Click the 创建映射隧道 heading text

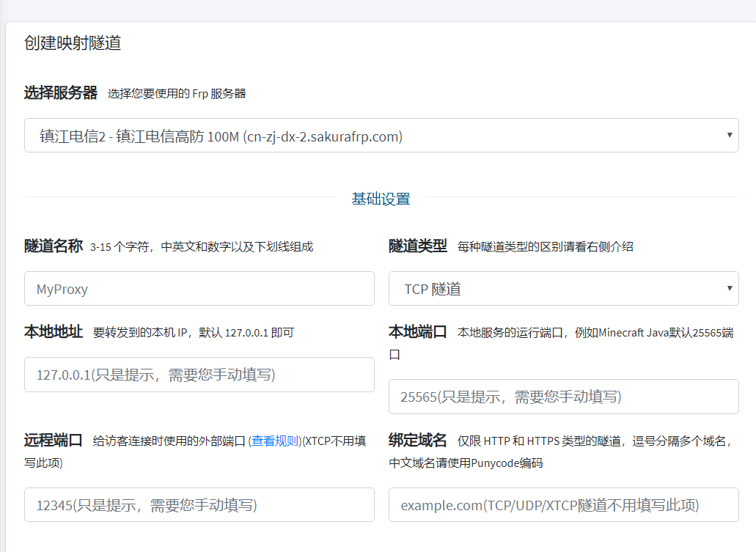coord(73,43)
